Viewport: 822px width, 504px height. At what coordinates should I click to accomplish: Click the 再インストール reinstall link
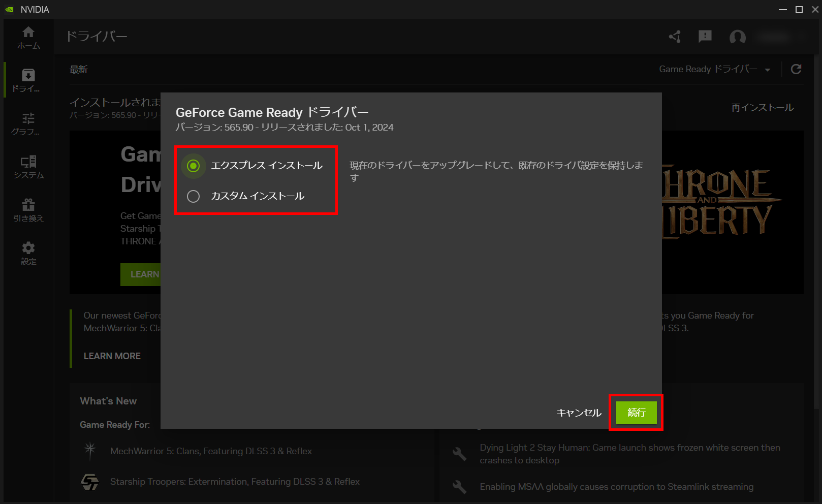tap(762, 108)
